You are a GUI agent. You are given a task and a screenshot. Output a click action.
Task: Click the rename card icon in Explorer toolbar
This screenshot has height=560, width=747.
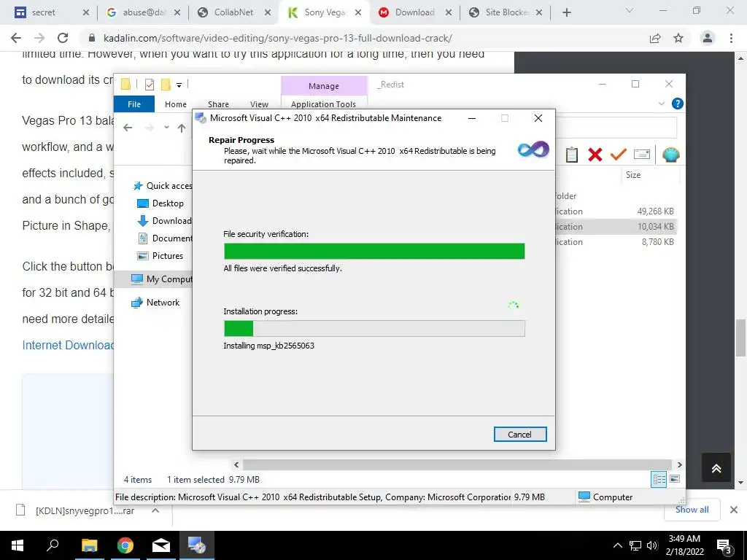(x=642, y=155)
